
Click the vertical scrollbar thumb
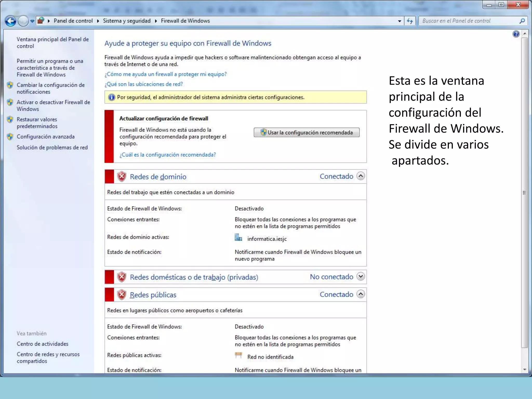tap(524, 192)
